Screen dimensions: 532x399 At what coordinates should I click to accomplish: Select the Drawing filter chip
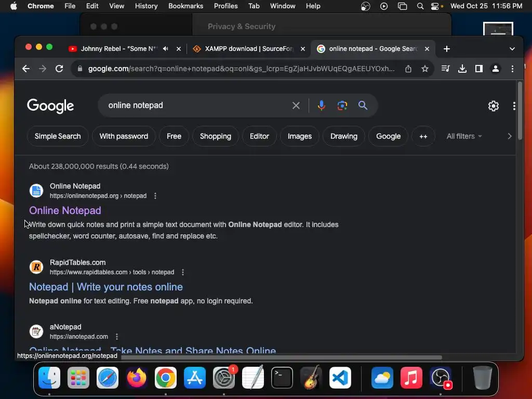(344, 137)
